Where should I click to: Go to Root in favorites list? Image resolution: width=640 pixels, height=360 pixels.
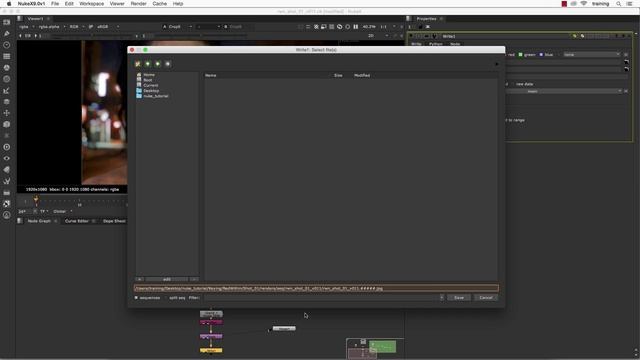(148, 80)
